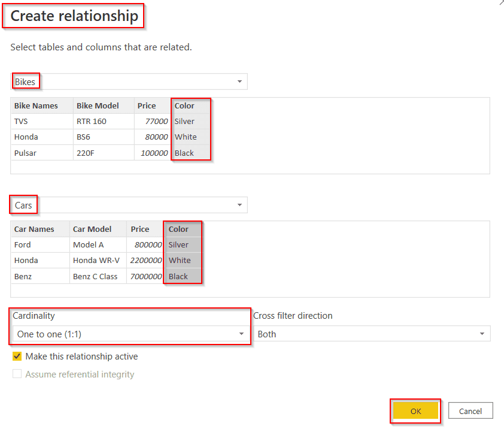Image resolution: width=504 pixels, height=429 pixels.
Task: Select the Price column header in Bikes table
Action: tap(153, 105)
